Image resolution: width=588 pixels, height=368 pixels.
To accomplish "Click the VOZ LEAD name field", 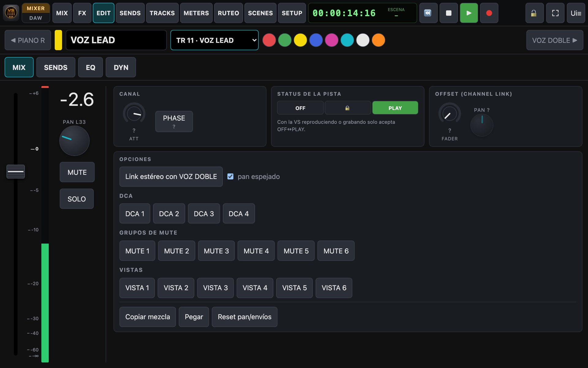I will (x=116, y=40).
